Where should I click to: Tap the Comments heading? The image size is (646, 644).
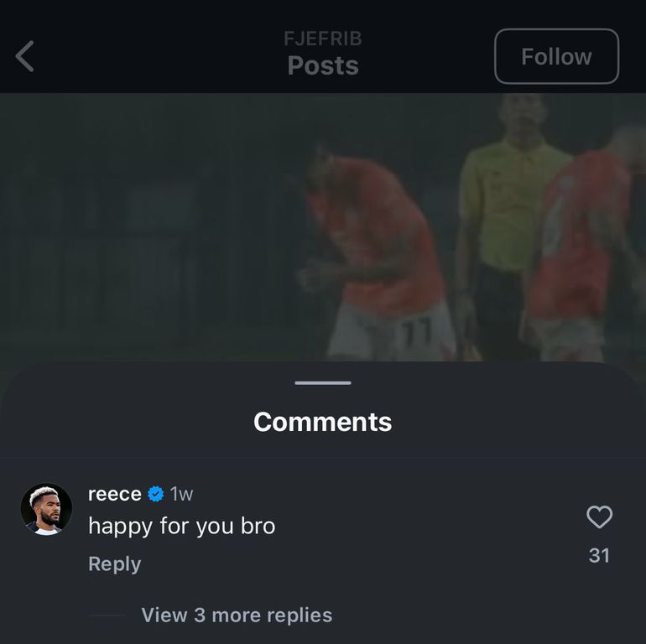[x=323, y=421]
